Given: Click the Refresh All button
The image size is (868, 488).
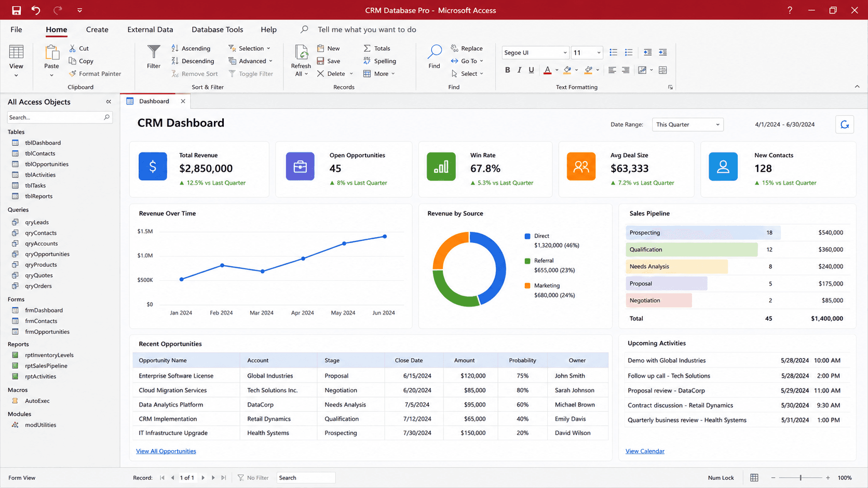Looking at the screenshot, I should click(301, 61).
